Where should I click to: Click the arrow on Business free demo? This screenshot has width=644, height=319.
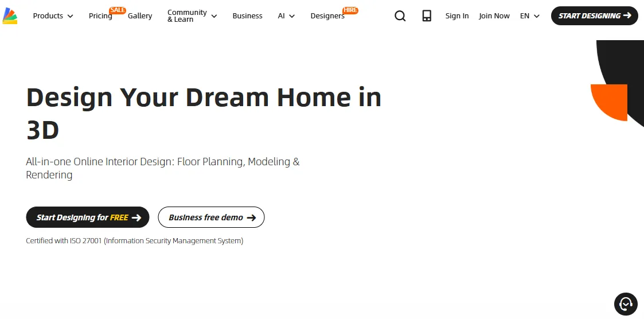251,217
